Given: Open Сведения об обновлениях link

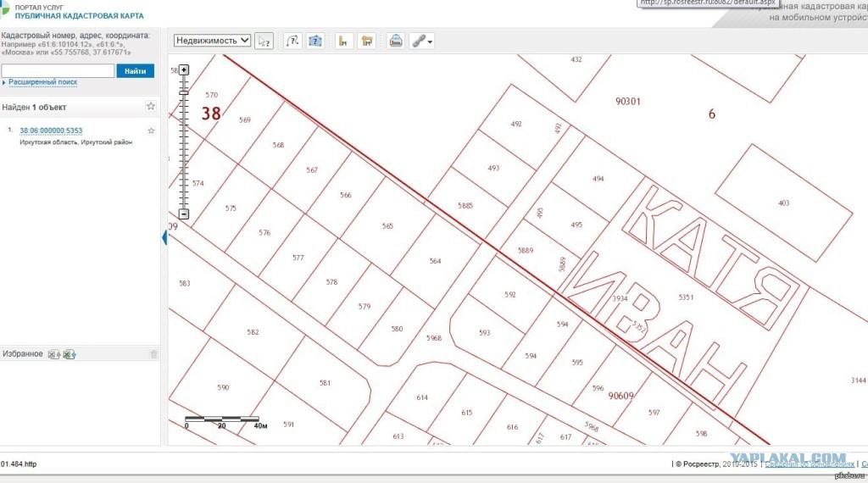Looking at the screenshot, I should point(810,464).
